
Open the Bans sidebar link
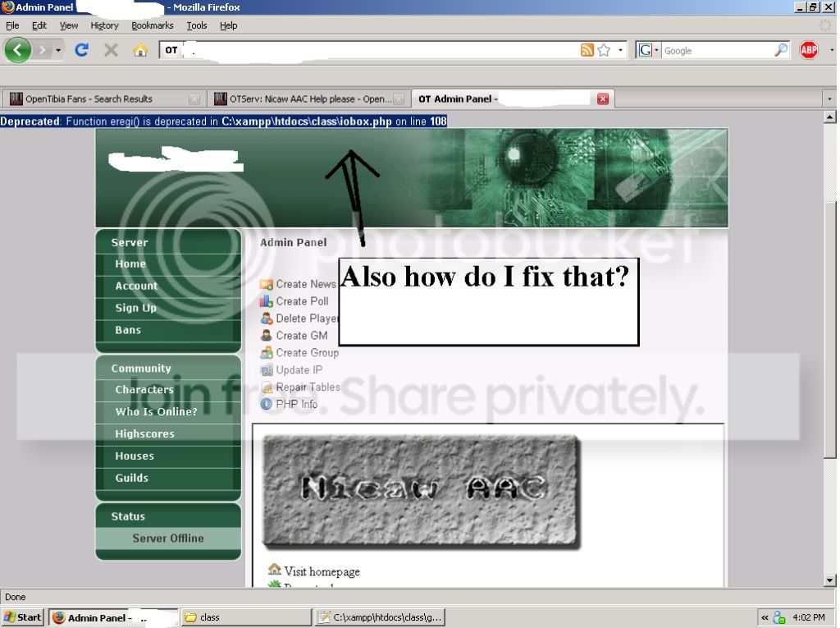(128, 330)
